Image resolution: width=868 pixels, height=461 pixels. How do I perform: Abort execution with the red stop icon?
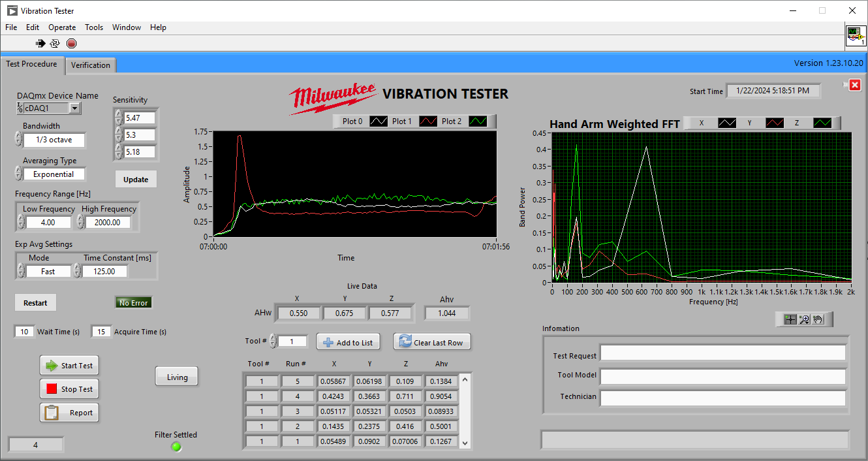(71, 44)
